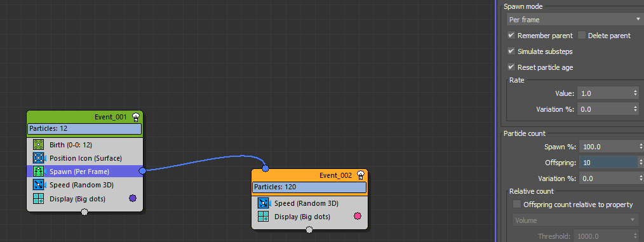Click the Event_001 bottom output connector

84,212
